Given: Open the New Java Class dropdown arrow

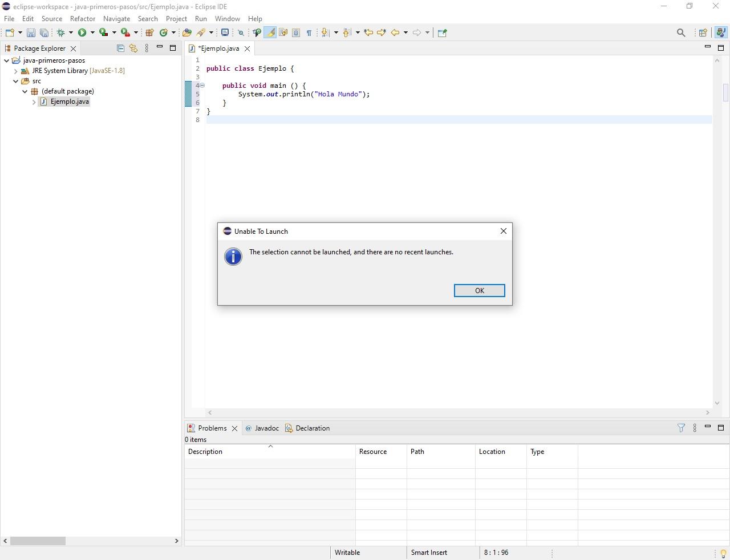Looking at the screenshot, I should click(173, 33).
